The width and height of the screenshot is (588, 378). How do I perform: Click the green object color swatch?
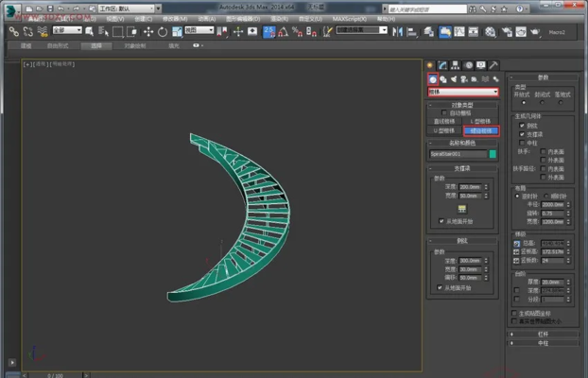pyautogui.click(x=493, y=153)
